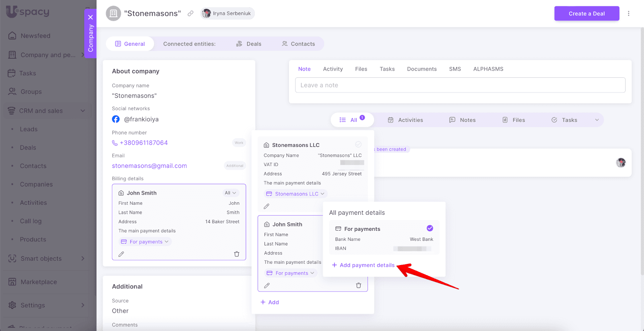
Task: Open the Activity tab in notes panel
Action: tap(333, 69)
